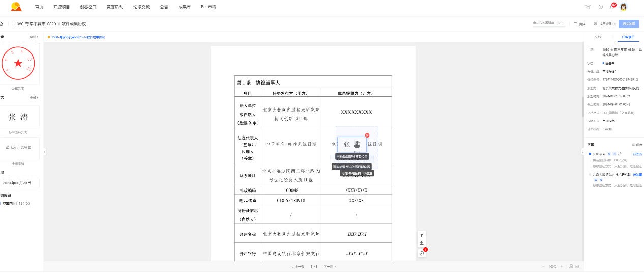Click the 100% zoom level value
This screenshot has height=273, width=644.
pos(552,267)
